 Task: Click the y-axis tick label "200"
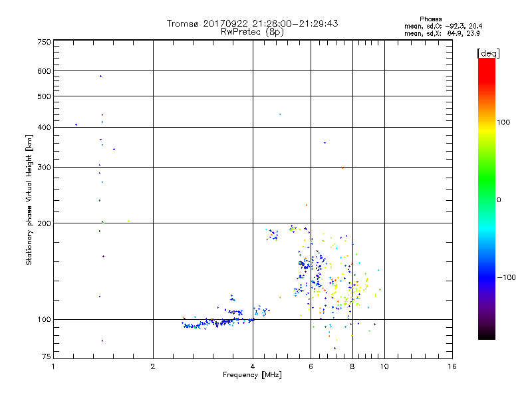coord(44,223)
